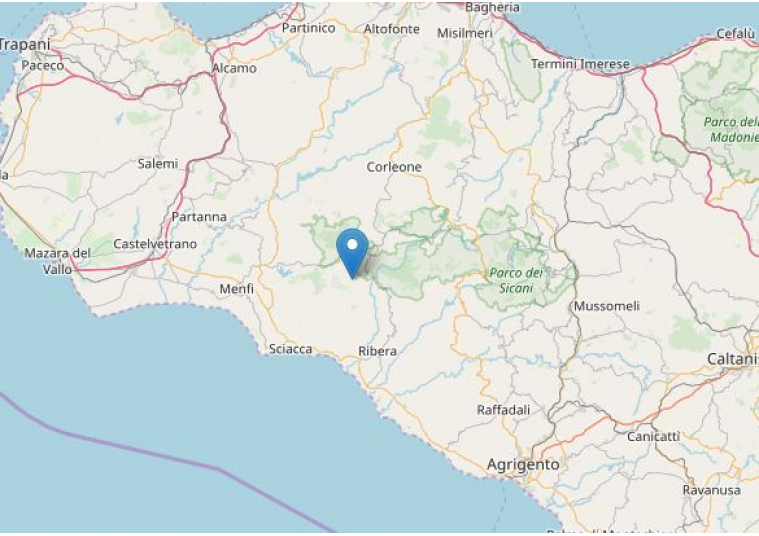Click the Castelvetrano label
Viewport: 759px width, 536px height.
155,244
